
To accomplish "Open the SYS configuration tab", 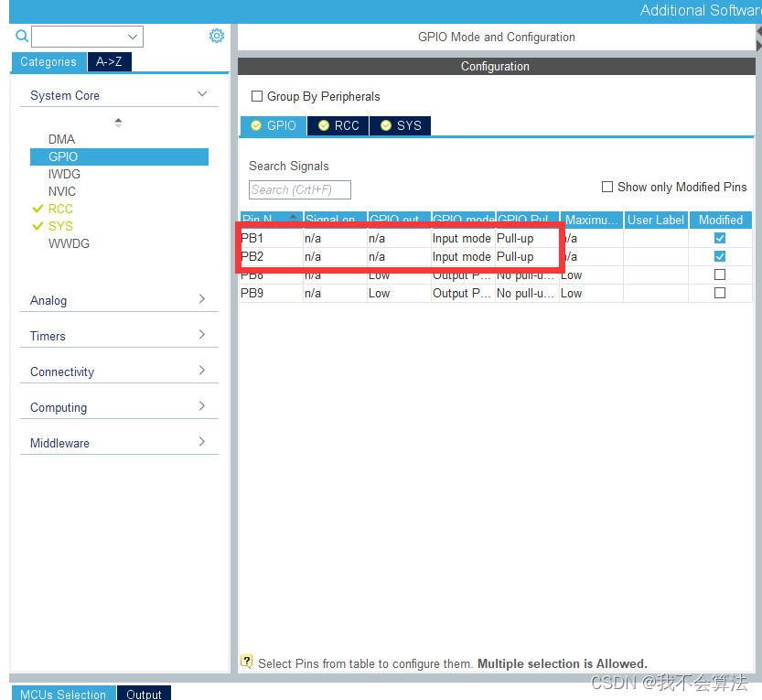I will coord(401,126).
